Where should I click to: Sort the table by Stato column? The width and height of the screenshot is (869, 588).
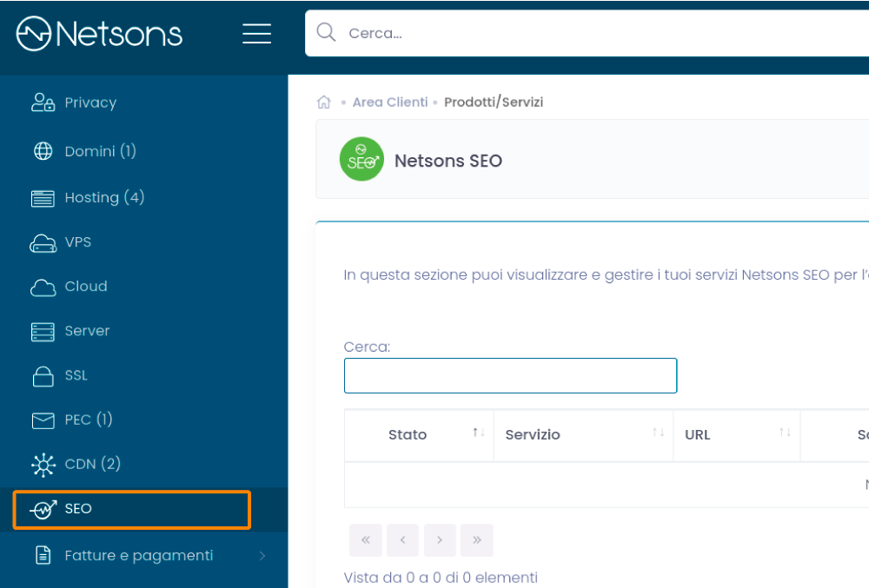[x=419, y=434]
